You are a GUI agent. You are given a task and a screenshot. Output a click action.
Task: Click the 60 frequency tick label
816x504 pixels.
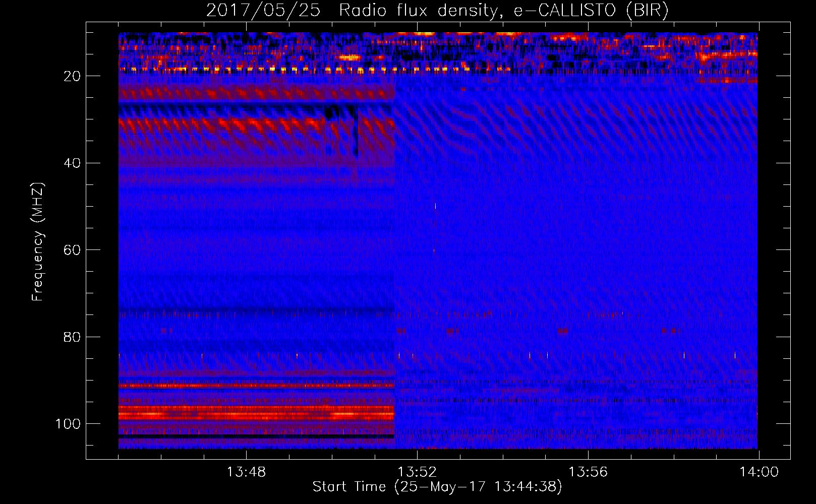coord(73,250)
